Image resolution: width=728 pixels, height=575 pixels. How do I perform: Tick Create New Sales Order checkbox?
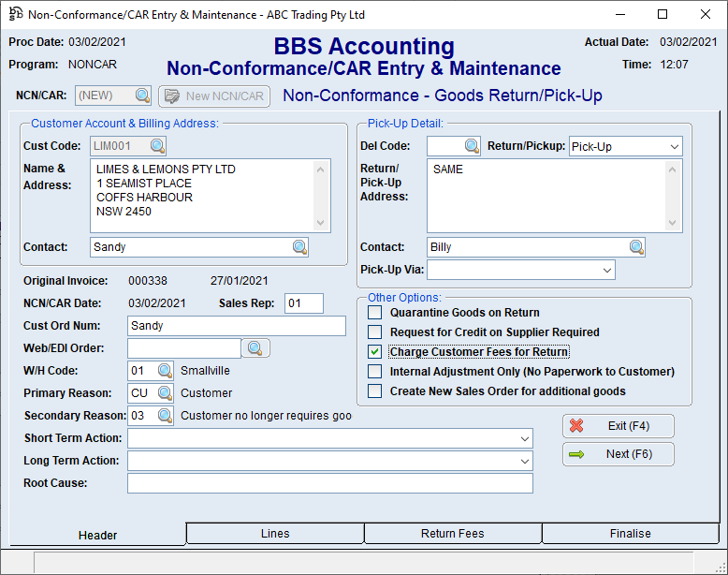(x=375, y=391)
